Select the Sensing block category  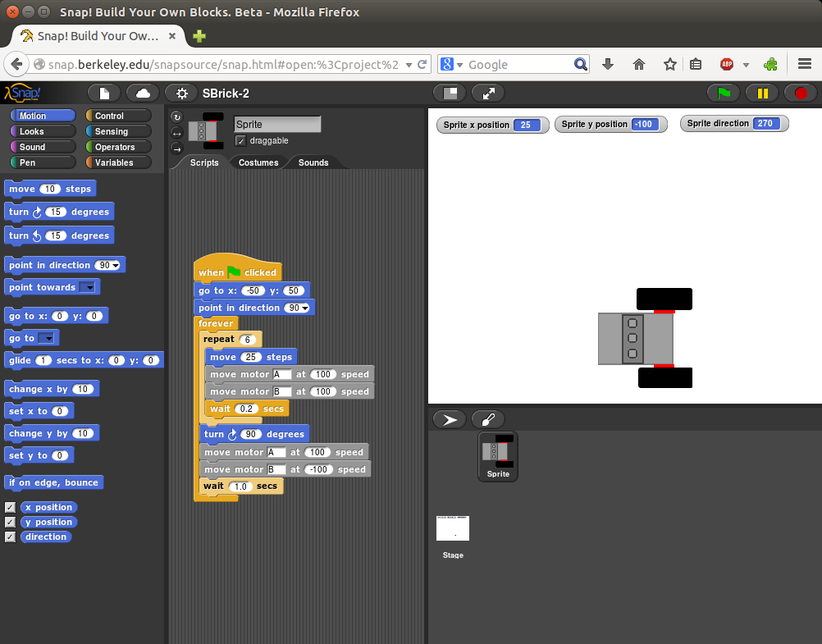point(118,131)
